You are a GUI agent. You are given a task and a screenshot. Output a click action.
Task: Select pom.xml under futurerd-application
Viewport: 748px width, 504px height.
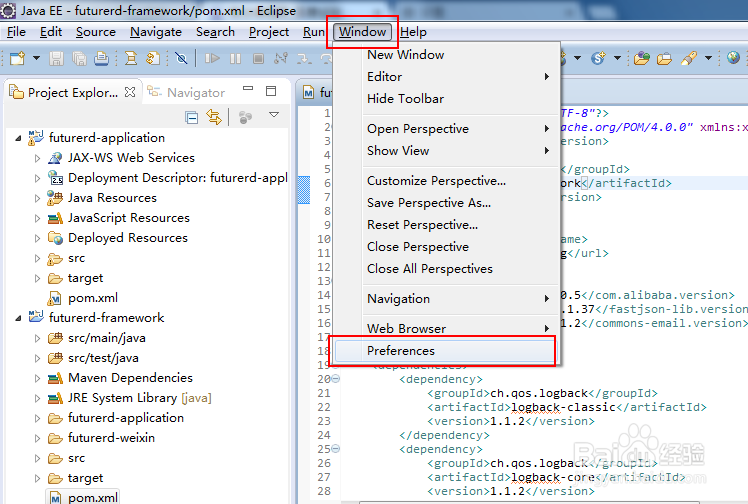[93, 298]
